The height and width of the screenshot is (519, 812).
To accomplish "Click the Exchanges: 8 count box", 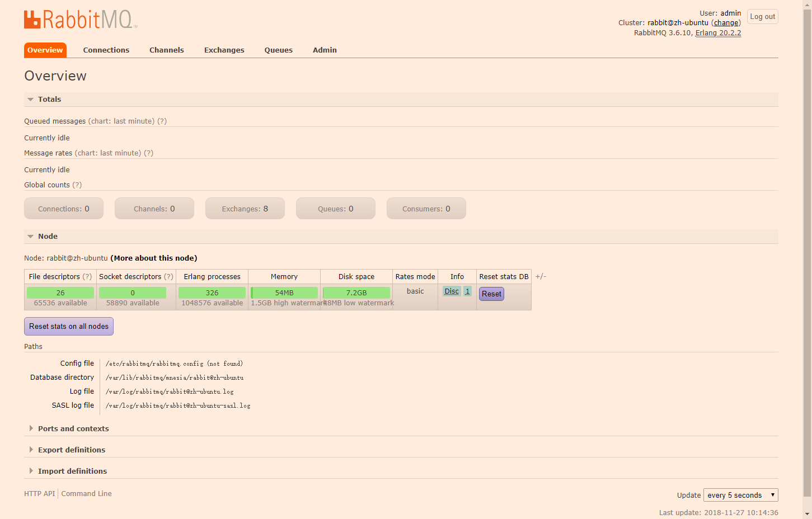I will pyautogui.click(x=245, y=209).
